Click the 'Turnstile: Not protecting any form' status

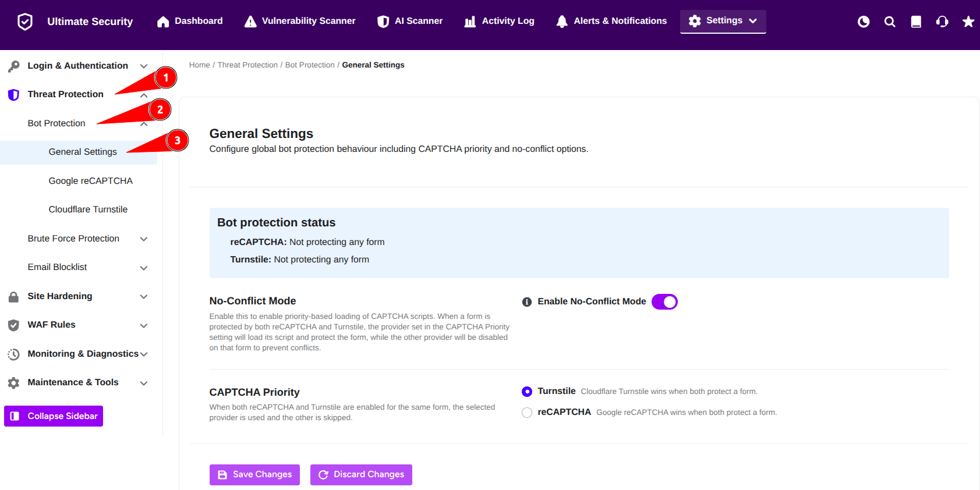299,260
